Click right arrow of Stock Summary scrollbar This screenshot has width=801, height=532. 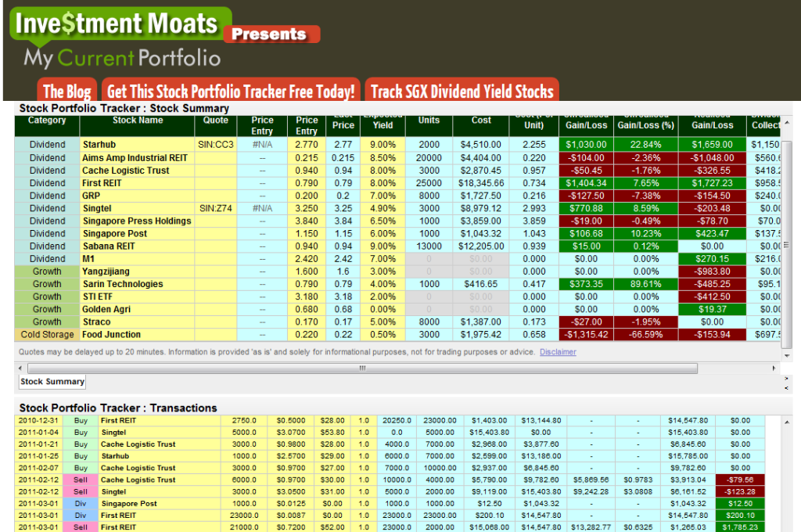point(774,368)
